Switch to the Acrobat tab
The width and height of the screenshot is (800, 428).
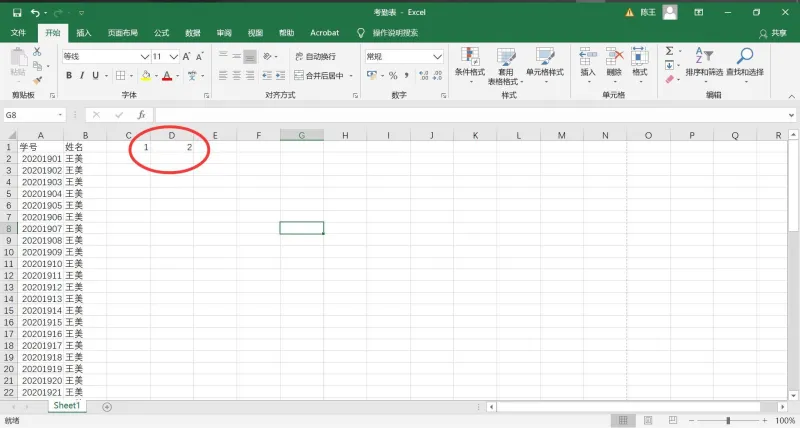tap(324, 33)
